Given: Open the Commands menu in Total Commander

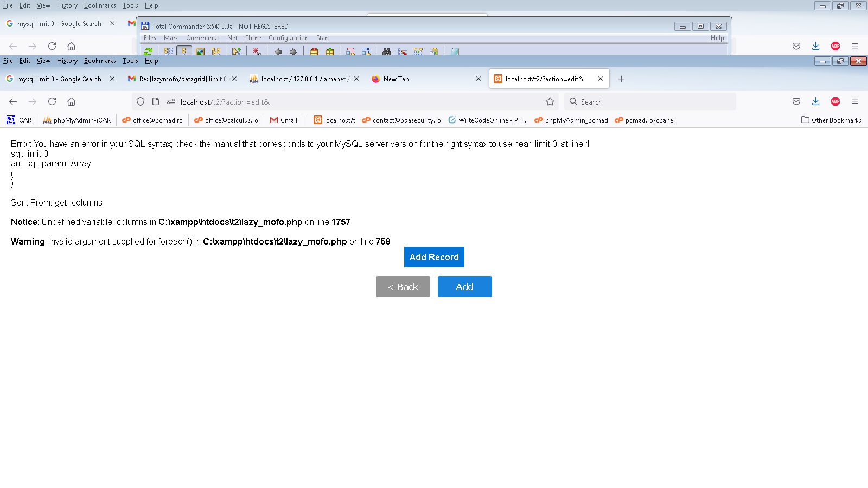Looking at the screenshot, I should point(202,38).
